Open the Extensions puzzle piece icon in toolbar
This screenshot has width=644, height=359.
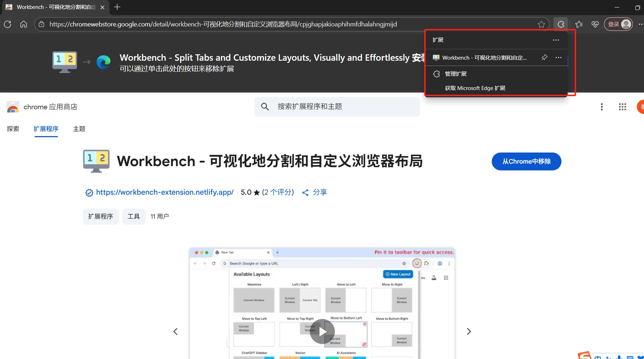click(x=560, y=24)
